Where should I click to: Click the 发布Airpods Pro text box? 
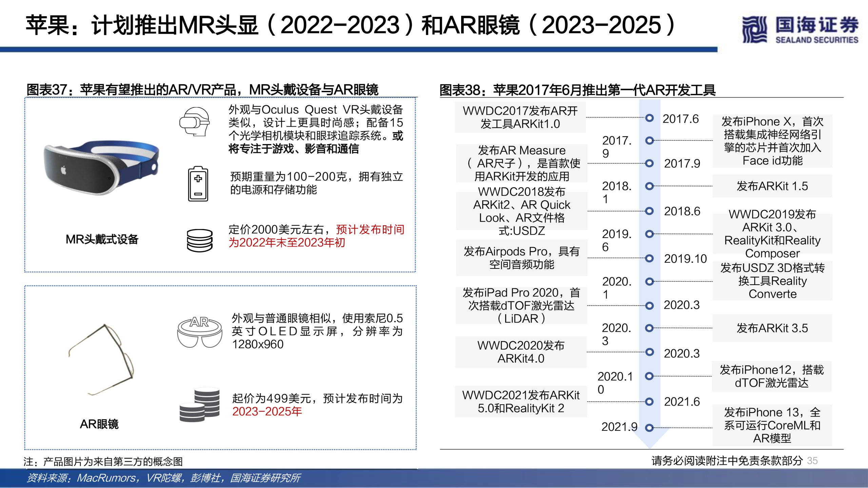[522, 258]
